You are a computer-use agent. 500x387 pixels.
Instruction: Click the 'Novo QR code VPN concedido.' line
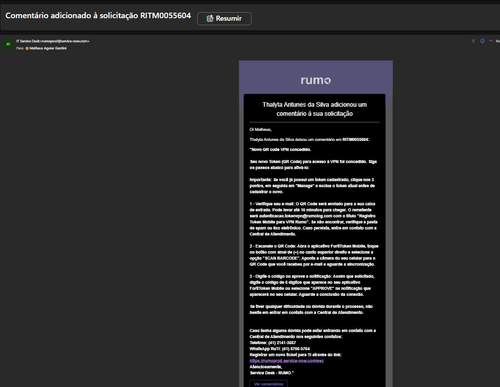pyautogui.click(x=280, y=149)
